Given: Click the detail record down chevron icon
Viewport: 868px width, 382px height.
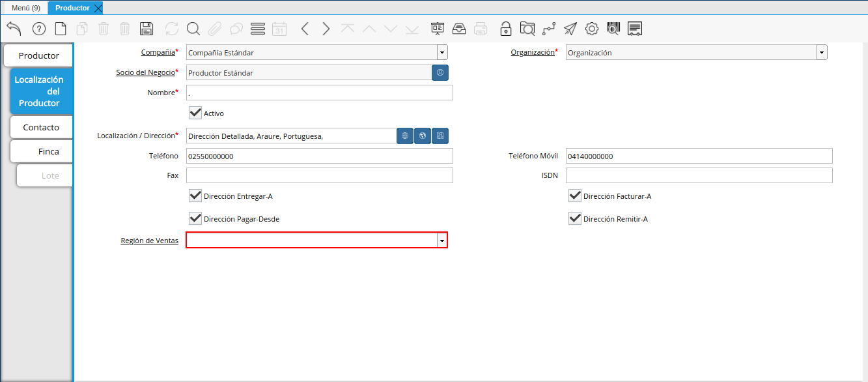Looking at the screenshot, I should pos(391,29).
